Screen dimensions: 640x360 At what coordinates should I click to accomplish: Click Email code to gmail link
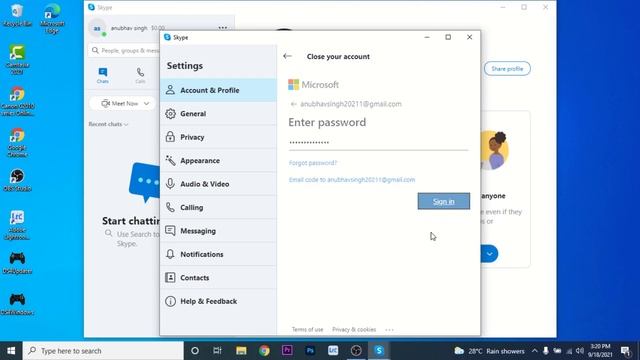coord(352,180)
